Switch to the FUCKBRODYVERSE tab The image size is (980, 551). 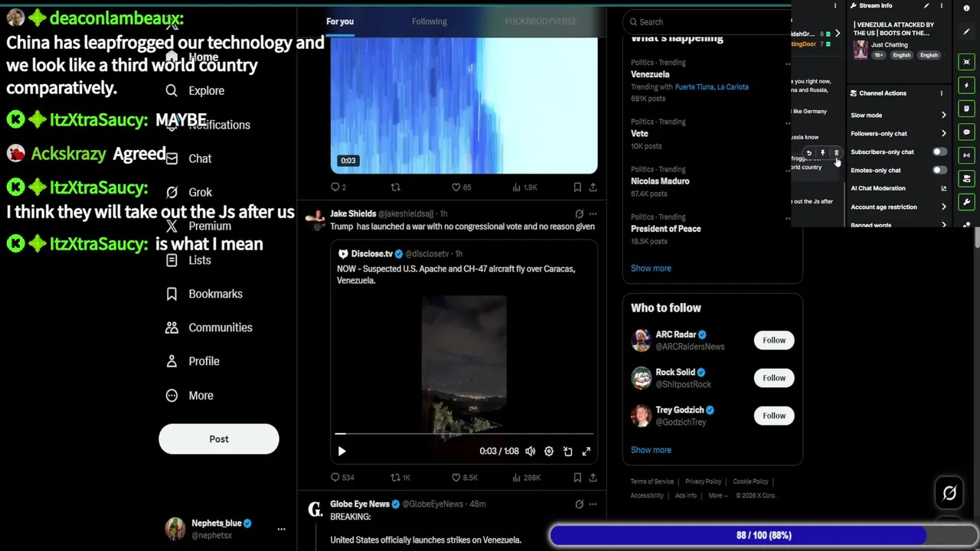(541, 21)
